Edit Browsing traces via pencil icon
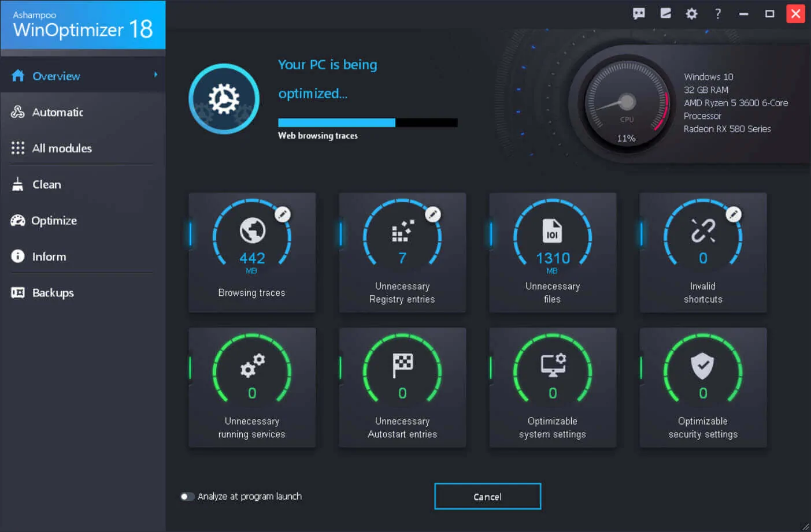 (x=282, y=214)
